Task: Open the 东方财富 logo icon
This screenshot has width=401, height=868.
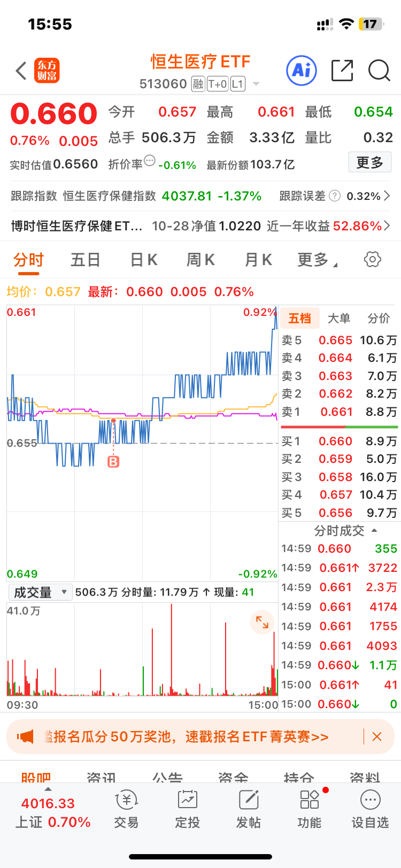Action: 47,71
